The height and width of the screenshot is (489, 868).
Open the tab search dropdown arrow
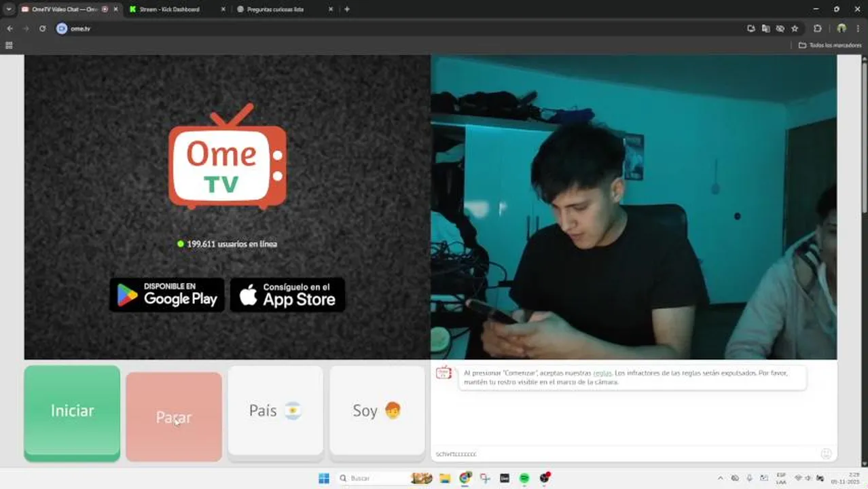tap(9, 10)
